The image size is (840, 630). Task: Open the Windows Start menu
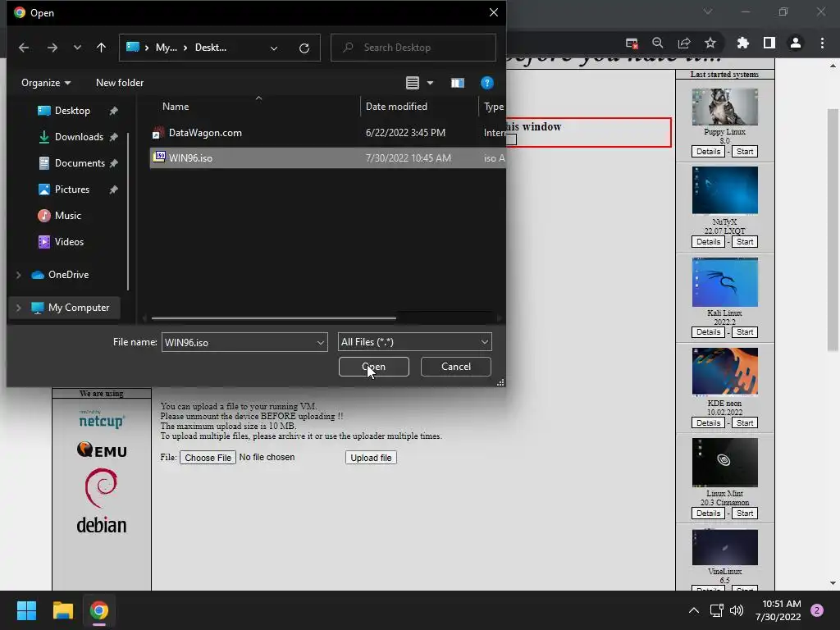[x=26, y=610]
